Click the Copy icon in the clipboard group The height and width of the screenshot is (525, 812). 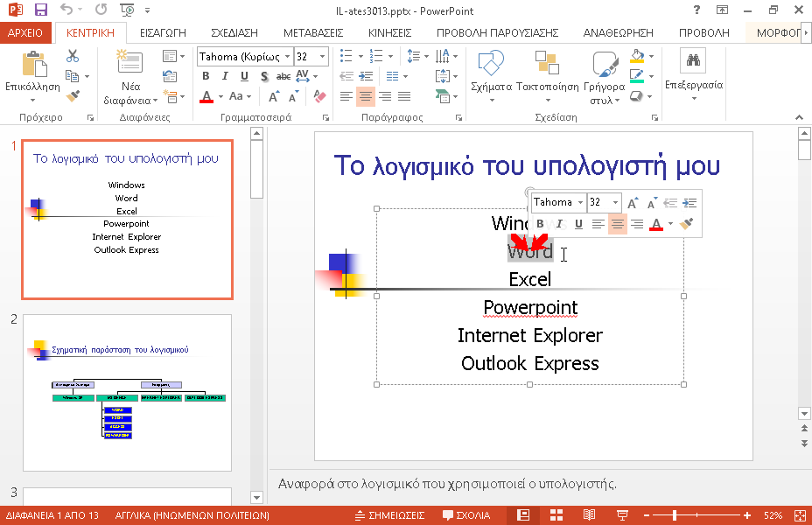[x=73, y=77]
